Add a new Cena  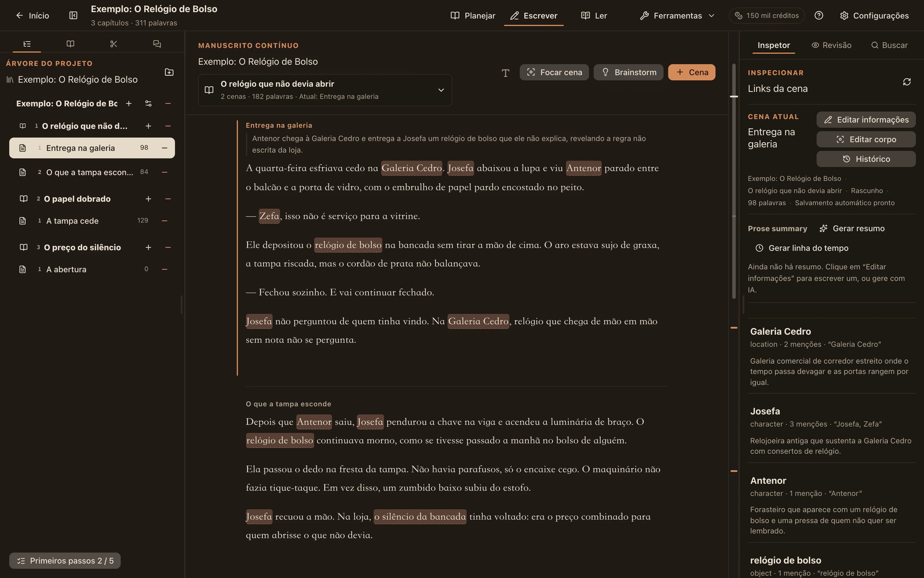pos(692,72)
